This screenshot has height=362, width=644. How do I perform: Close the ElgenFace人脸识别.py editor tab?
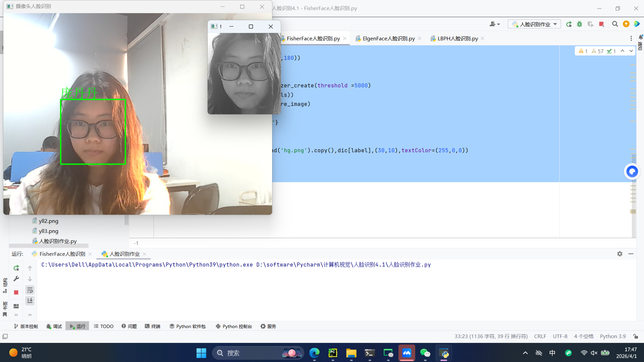pos(420,39)
